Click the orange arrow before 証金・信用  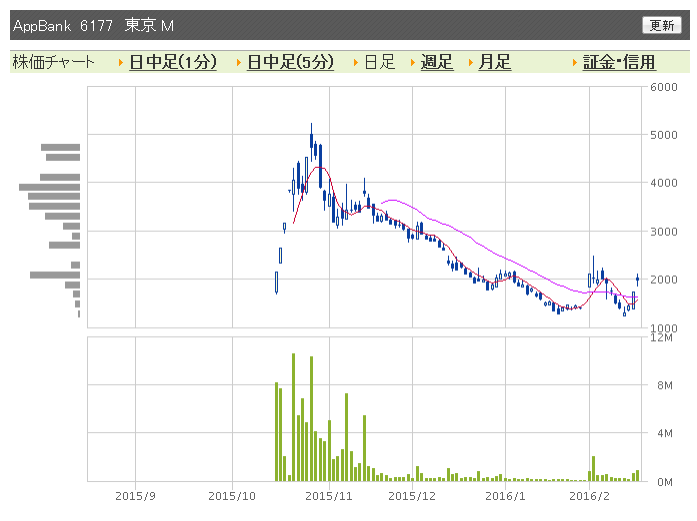click(575, 63)
